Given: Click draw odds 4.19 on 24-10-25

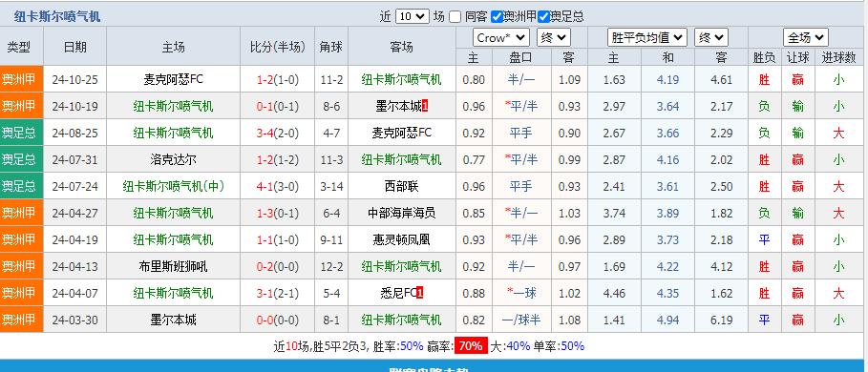Looking at the screenshot, I should [667, 79].
